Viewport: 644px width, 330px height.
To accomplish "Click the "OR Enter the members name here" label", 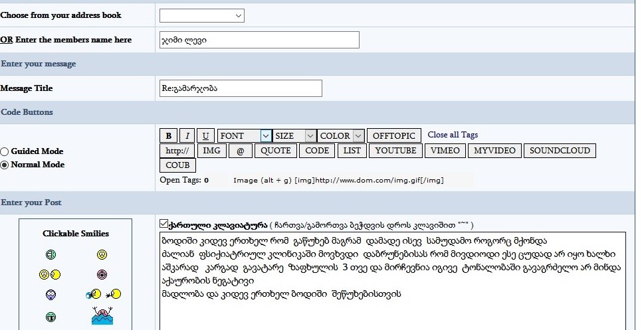I will 66,40.
